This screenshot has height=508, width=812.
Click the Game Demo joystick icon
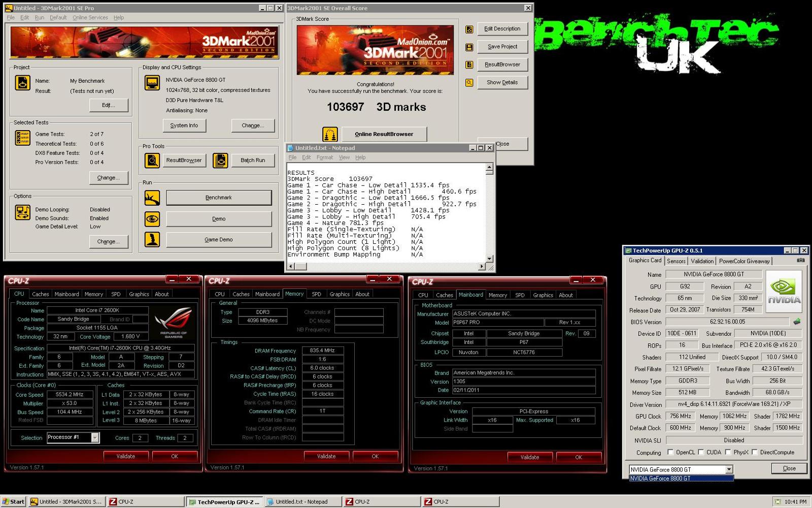[x=152, y=239]
